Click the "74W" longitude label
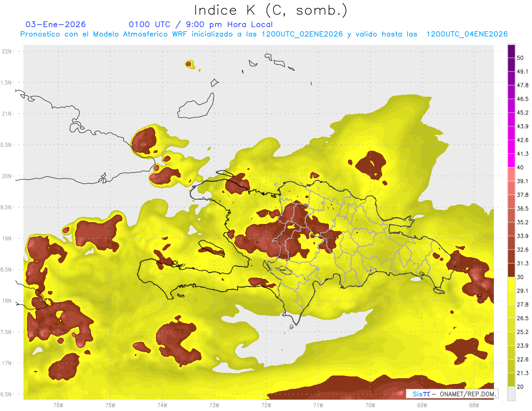 [x=162, y=405]
